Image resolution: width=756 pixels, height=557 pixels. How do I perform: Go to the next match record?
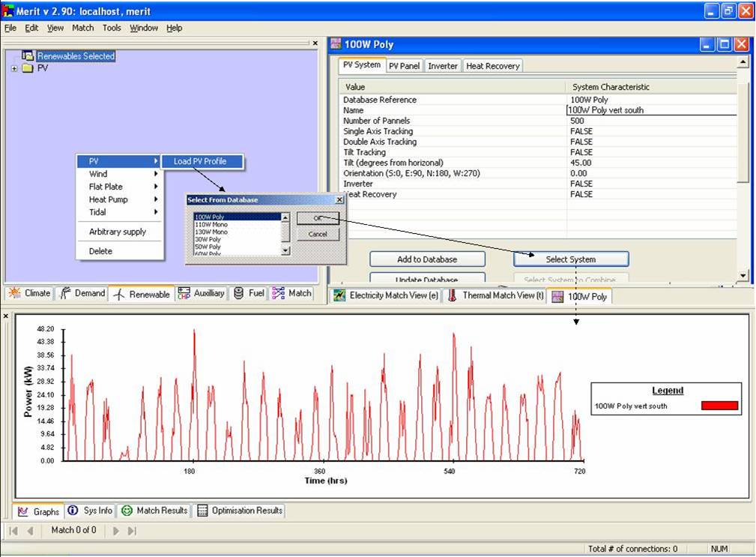click(116, 531)
